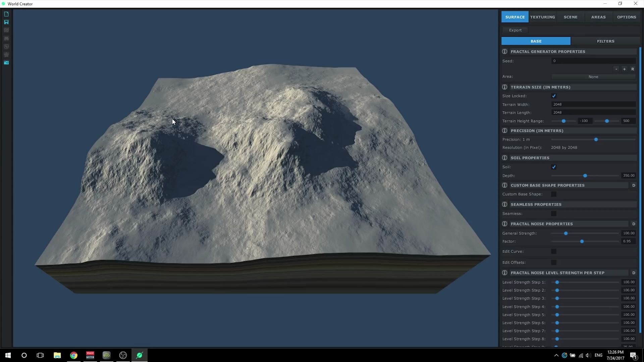Click inside the Seed value field
The height and width of the screenshot is (362, 644).
click(x=594, y=61)
